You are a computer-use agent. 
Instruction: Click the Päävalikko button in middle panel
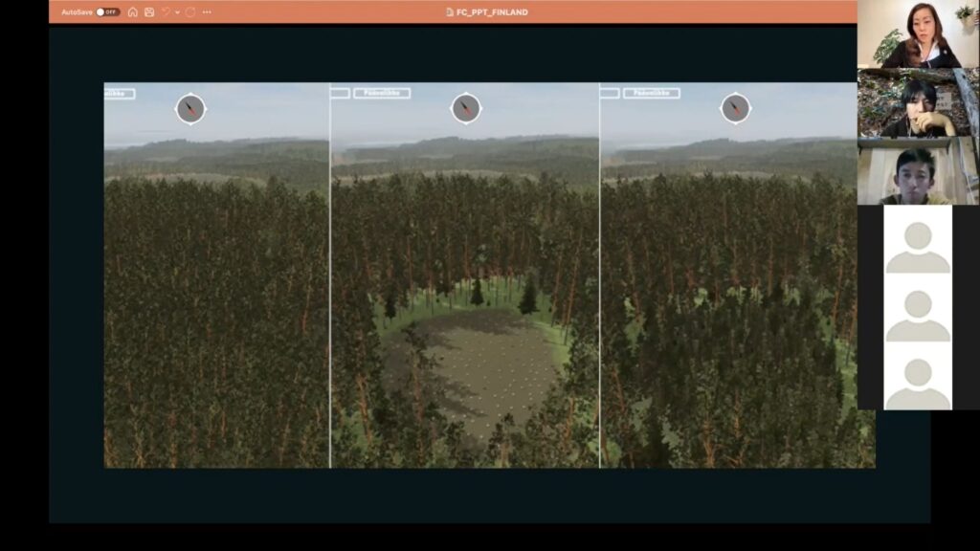click(382, 94)
